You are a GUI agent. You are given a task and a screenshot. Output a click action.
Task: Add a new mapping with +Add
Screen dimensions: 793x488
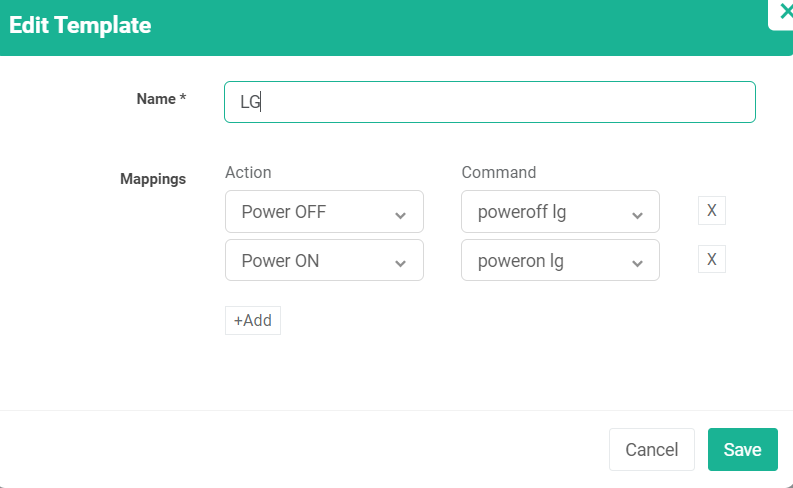(x=253, y=321)
